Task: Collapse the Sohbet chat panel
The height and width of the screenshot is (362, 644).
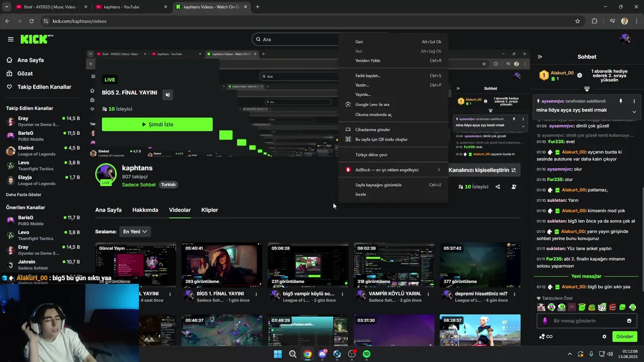Action: pyautogui.click(x=539, y=57)
